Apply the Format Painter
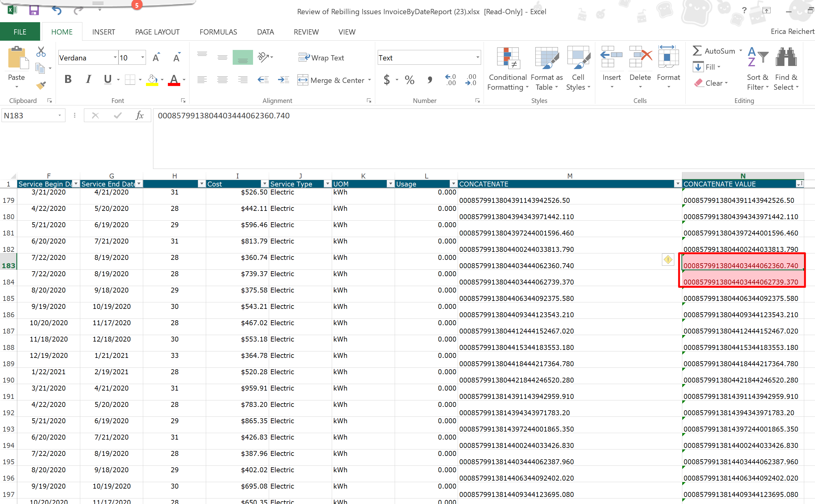This screenshot has width=815, height=504. 41,86
